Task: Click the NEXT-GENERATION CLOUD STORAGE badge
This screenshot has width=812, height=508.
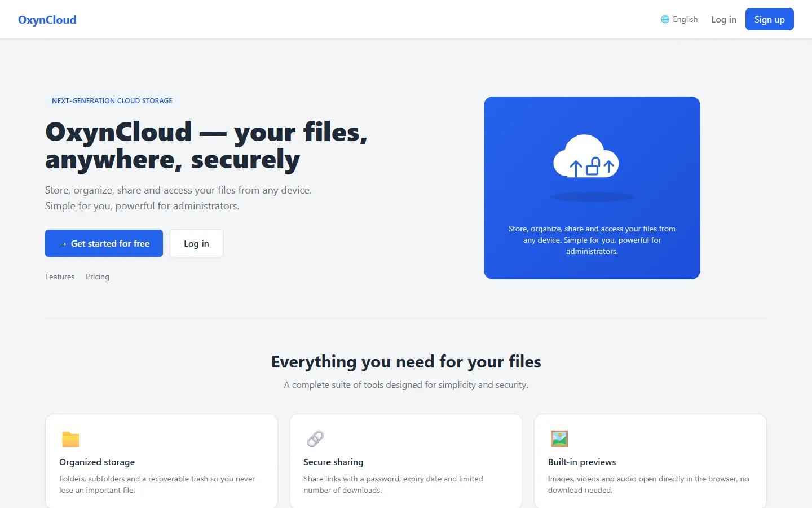Action: [x=112, y=100]
